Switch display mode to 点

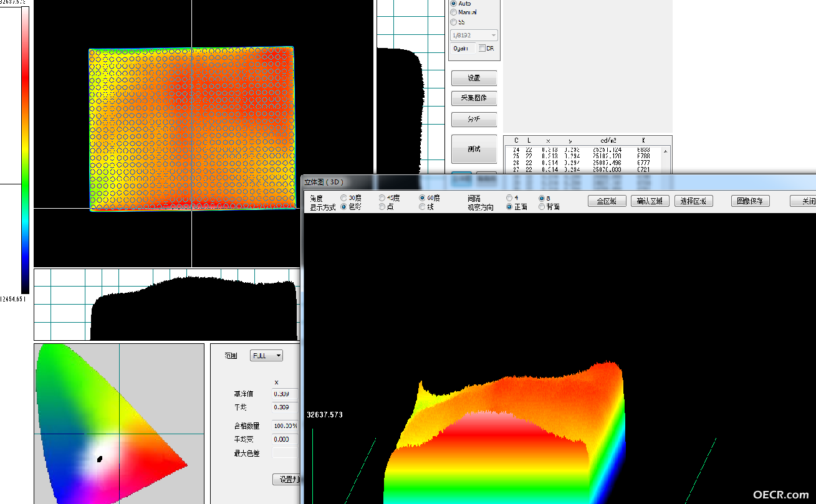tap(383, 207)
